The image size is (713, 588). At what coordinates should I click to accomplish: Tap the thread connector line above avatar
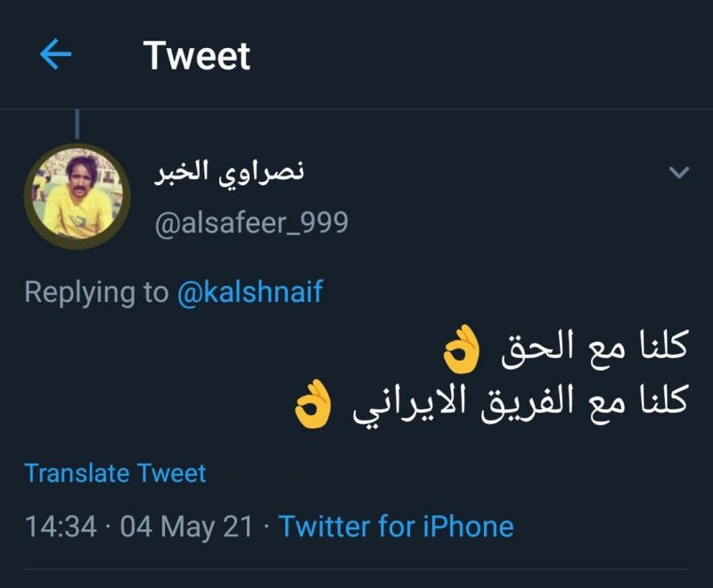coord(78,124)
